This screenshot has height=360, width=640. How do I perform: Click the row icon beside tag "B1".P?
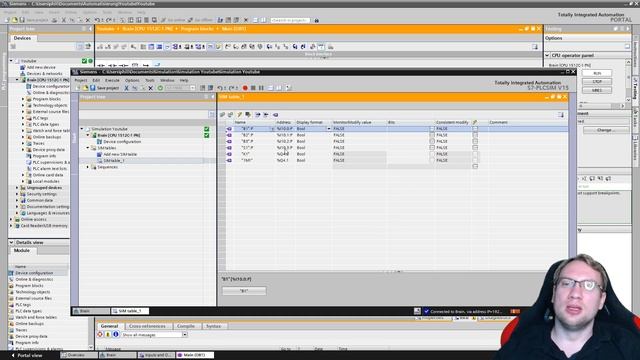[229, 129]
